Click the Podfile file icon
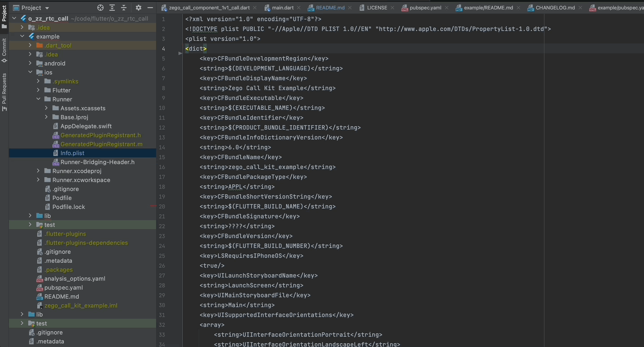The image size is (644, 347). coord(48,198)
